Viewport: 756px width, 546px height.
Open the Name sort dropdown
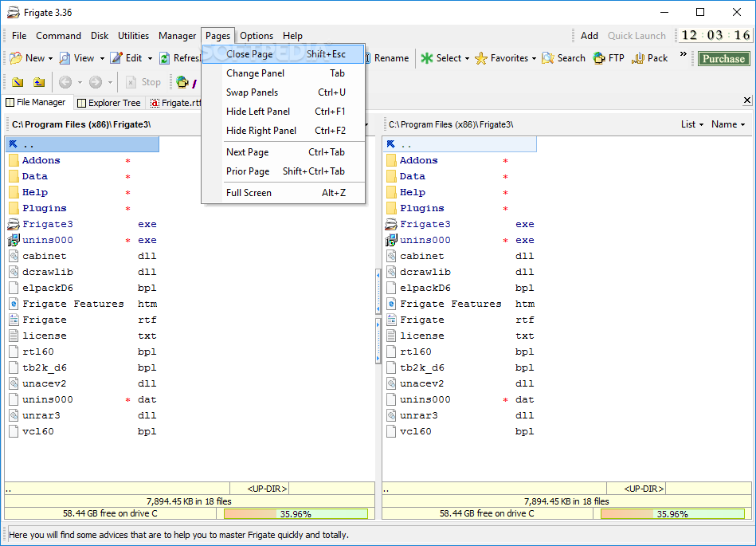728,124
